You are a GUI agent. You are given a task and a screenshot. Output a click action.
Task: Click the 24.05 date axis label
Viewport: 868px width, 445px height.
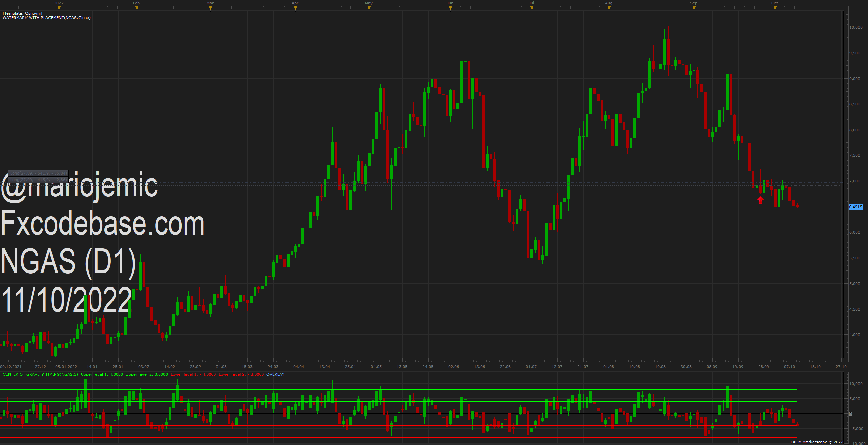[428, 367]
